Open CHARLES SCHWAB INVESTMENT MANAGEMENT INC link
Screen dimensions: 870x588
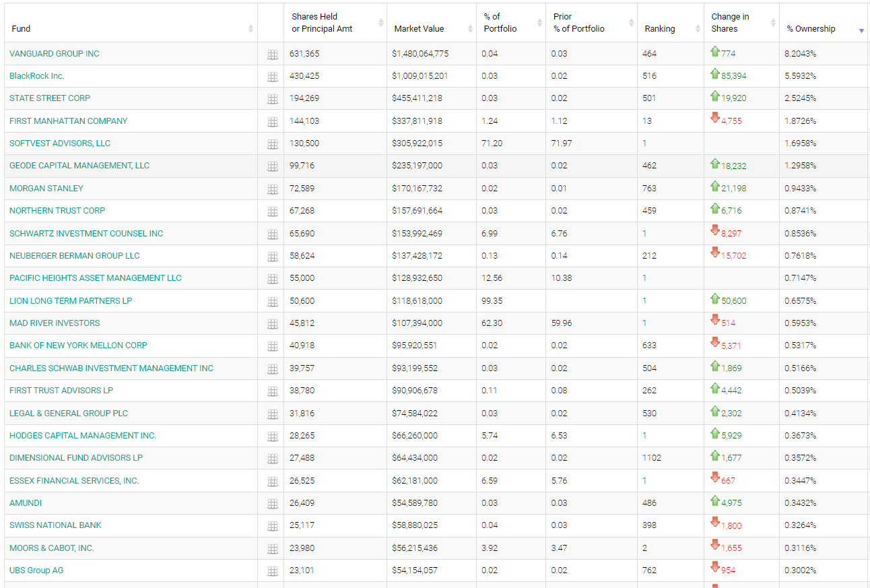pyautogui.click(x=111, y=368)
